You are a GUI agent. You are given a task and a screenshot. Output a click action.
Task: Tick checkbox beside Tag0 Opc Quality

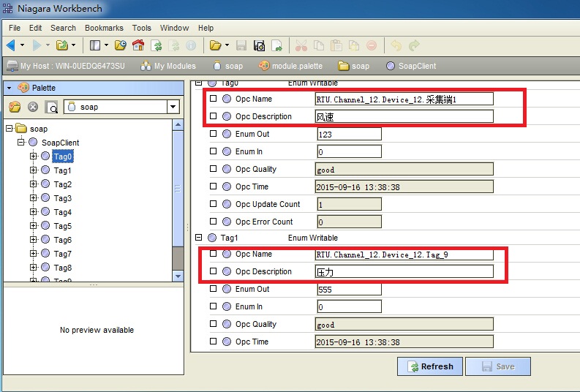213,169
